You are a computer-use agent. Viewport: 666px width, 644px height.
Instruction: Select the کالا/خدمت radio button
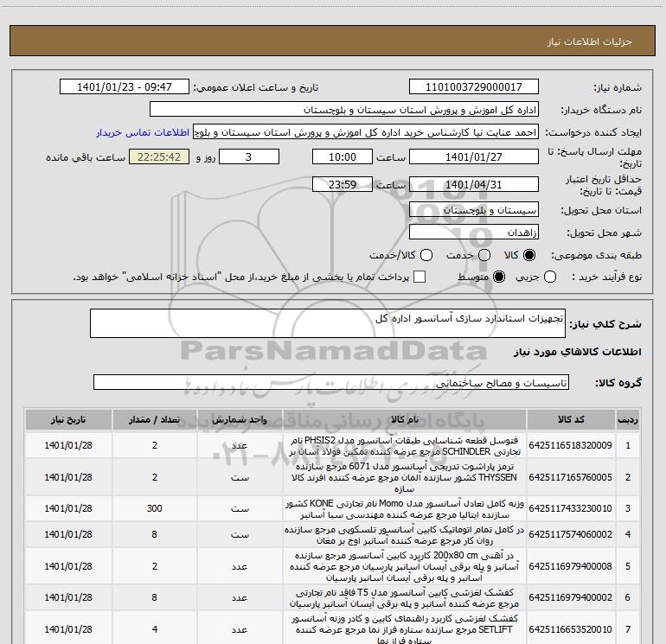point(426,255)
